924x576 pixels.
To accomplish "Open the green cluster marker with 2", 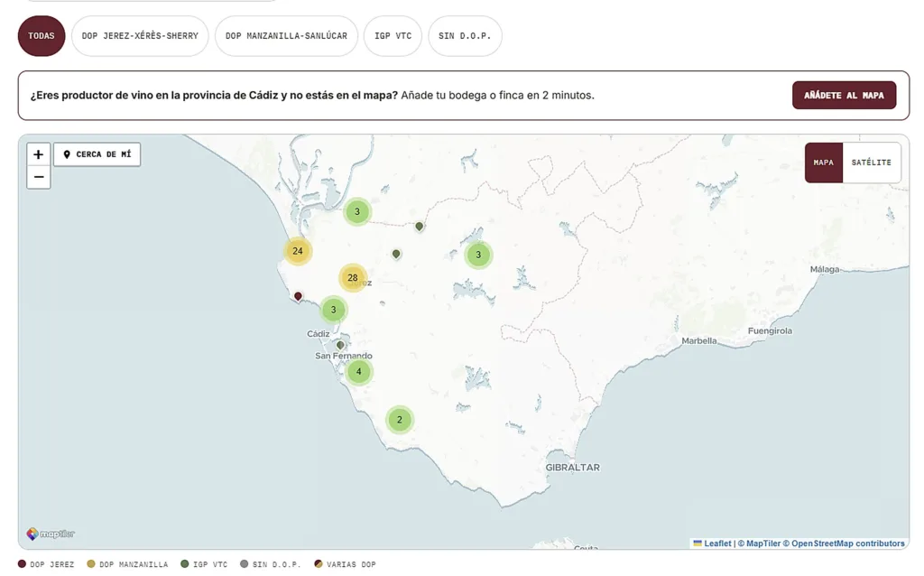I will pyautogui.click(x=400, y=420).
